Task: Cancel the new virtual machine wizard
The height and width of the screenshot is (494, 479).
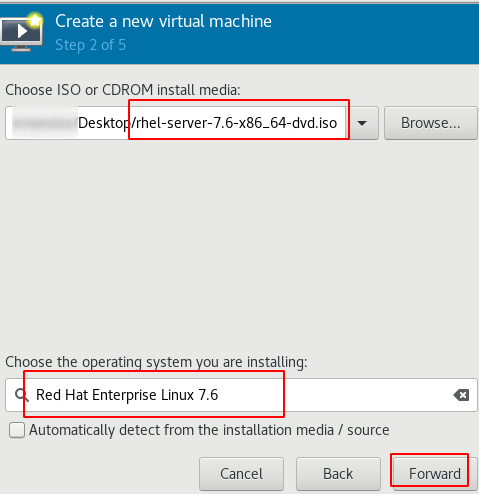Action: point(241,474)
